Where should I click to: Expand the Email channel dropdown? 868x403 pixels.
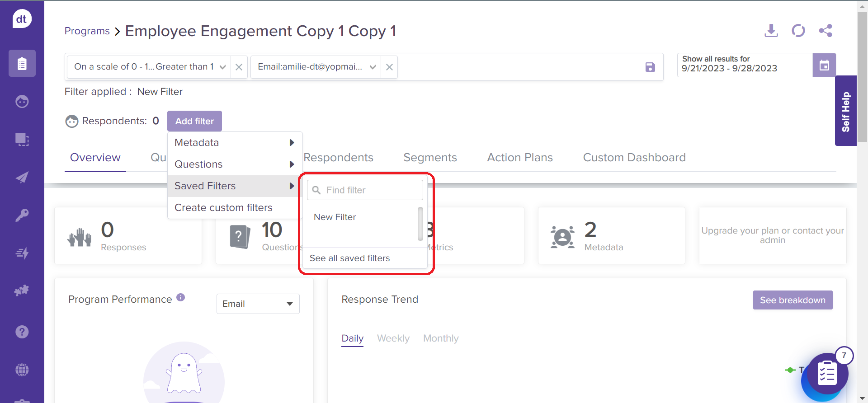click(258, 304)
